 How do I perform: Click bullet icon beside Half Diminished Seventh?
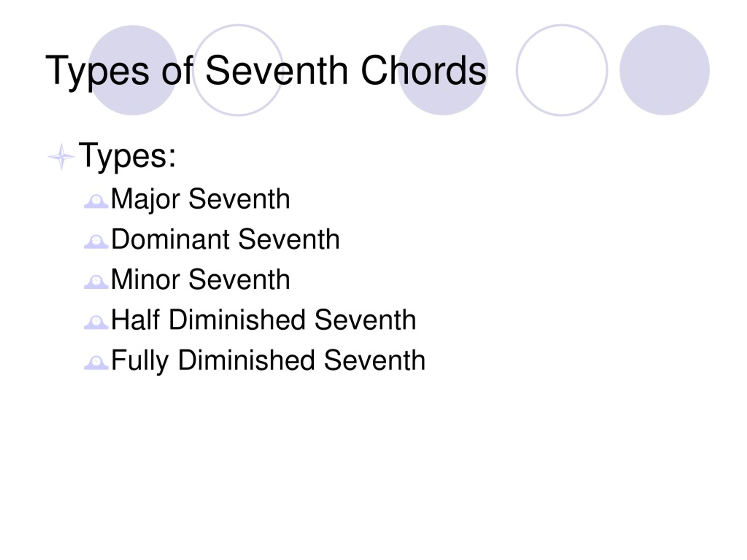point(96,322)
